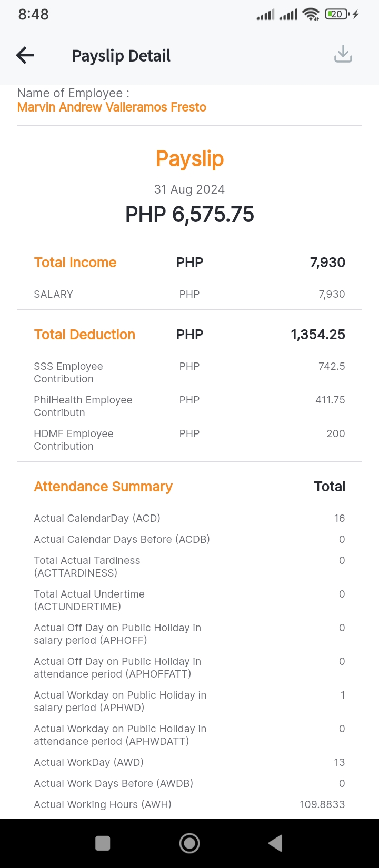Tap the Total Deduction heading
The height and width of the screenshot is (868, 379).
tap(85, 335)
